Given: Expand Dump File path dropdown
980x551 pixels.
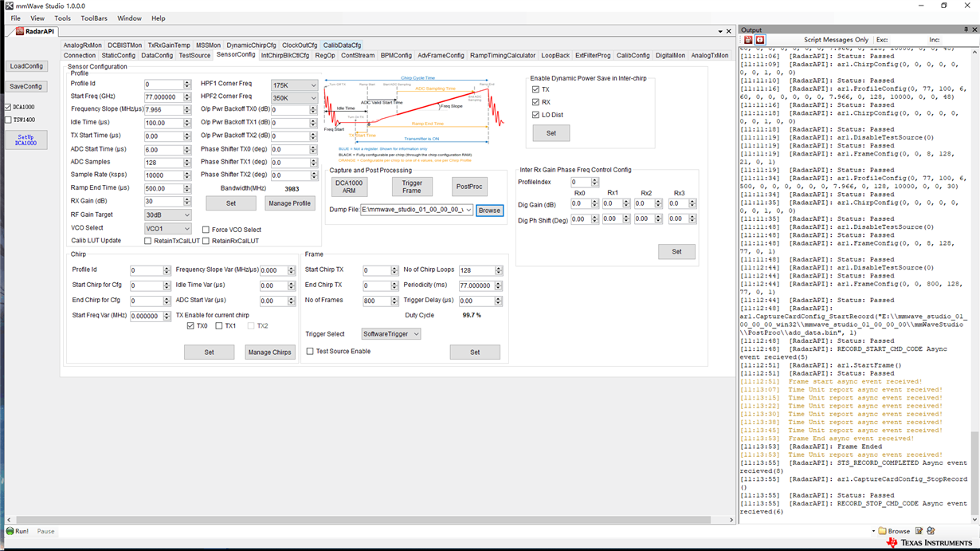Looking at the screenshot, I should (468, 210).
